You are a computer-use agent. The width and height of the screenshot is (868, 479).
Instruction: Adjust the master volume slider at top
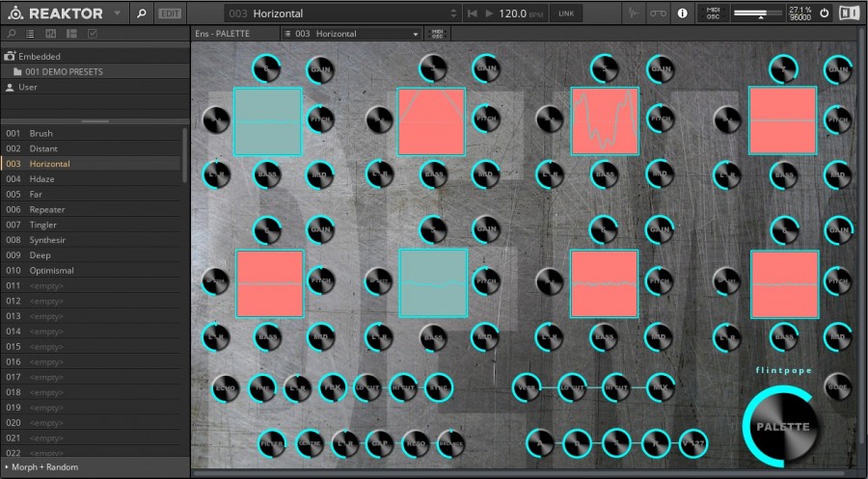(758, 13)
